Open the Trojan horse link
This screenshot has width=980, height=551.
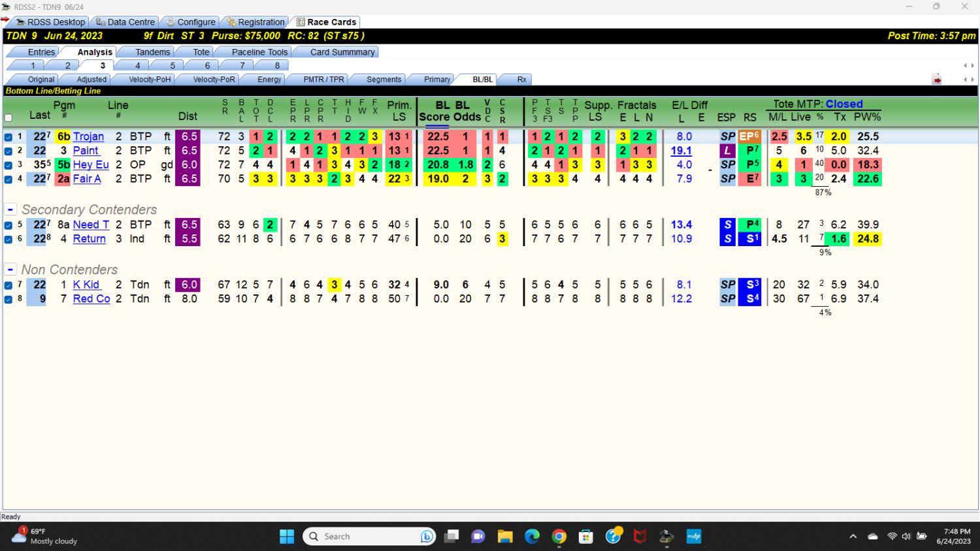coord(88,136)
